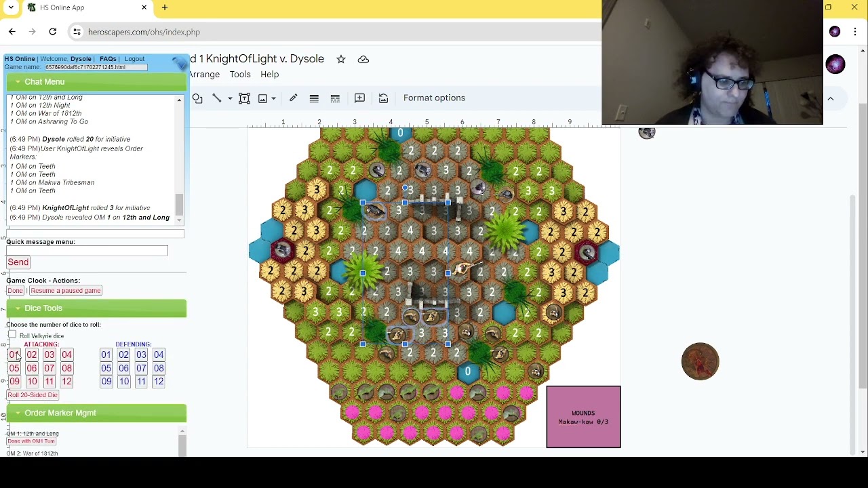Image resolution: width=868 pixels, height=488 pixels.
Task: Click Format options button
Action: coord(434,98)
